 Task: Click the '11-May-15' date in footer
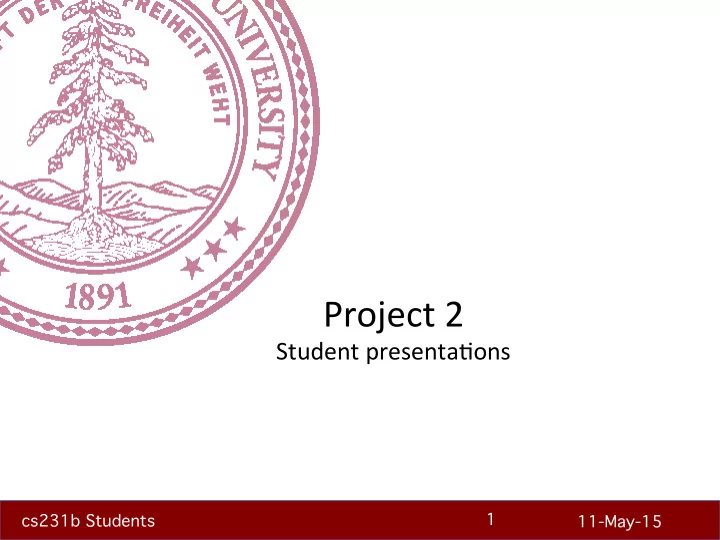619,522
